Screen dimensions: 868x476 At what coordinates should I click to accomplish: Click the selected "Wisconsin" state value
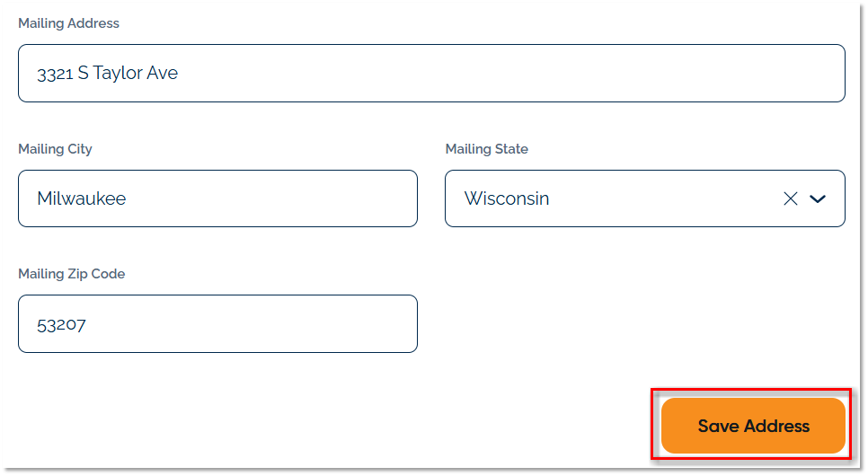507,198
